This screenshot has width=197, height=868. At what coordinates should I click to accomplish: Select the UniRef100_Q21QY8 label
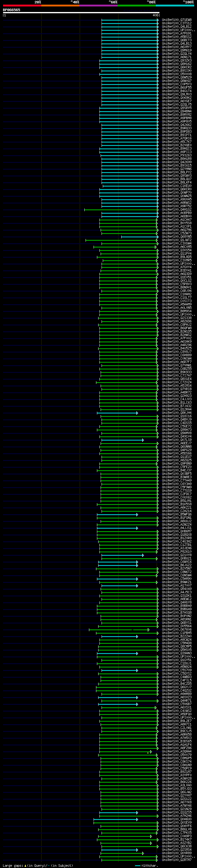(x=177, y=555)
